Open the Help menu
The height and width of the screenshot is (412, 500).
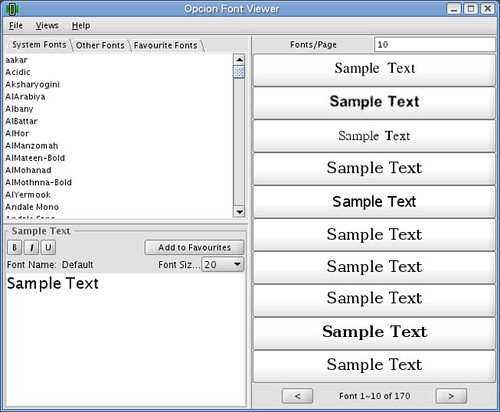tap(81, 26)
